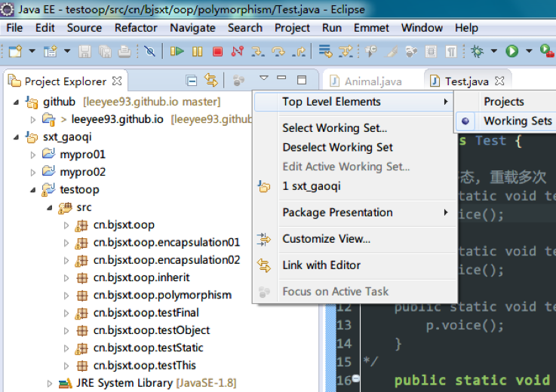The width and height of the screenshot is (556, 392).
Task: Close the Test.java editor tab
Action: click(499, 81)
